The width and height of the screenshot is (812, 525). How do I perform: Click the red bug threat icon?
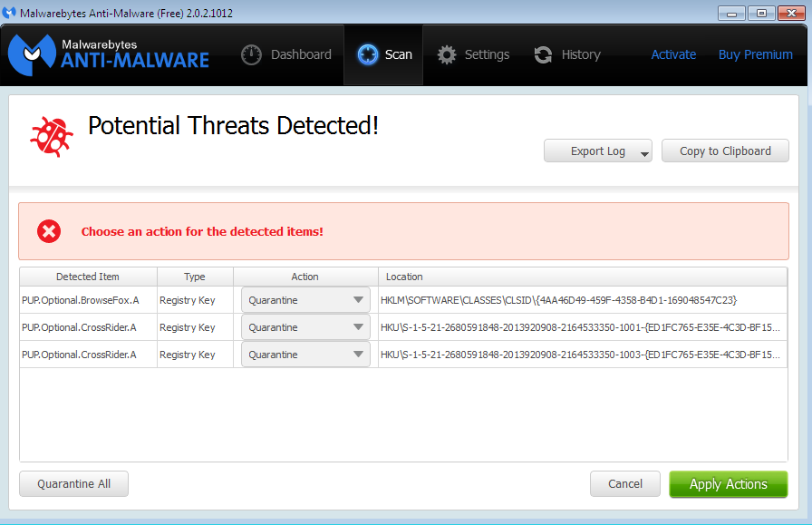pos(52,137)
